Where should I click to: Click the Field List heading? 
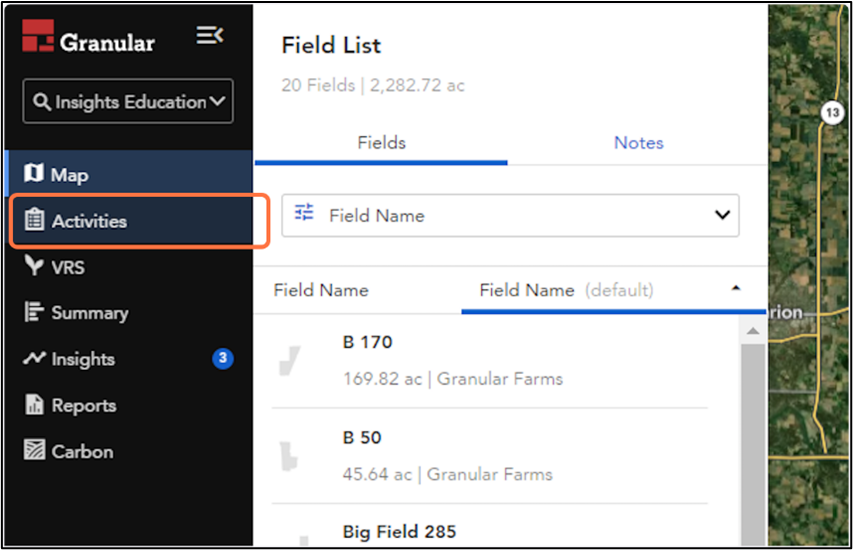tap(331, 46)
